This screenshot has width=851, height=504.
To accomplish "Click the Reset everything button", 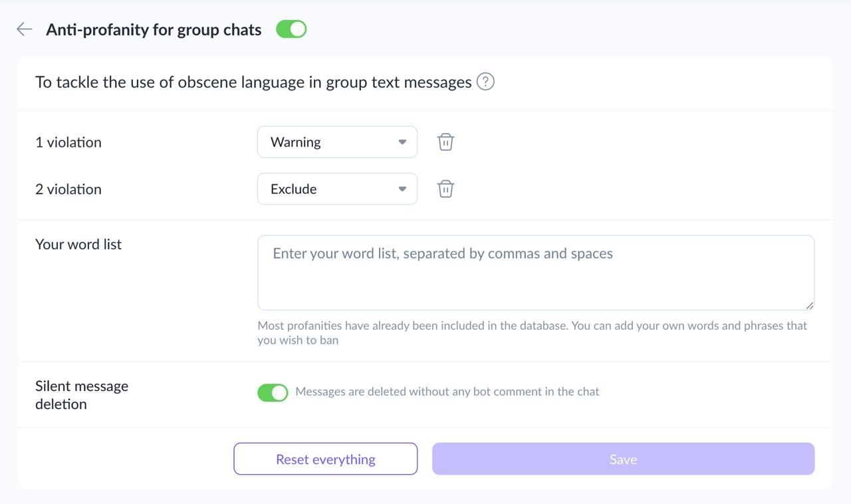I will (x=326, y=459).
